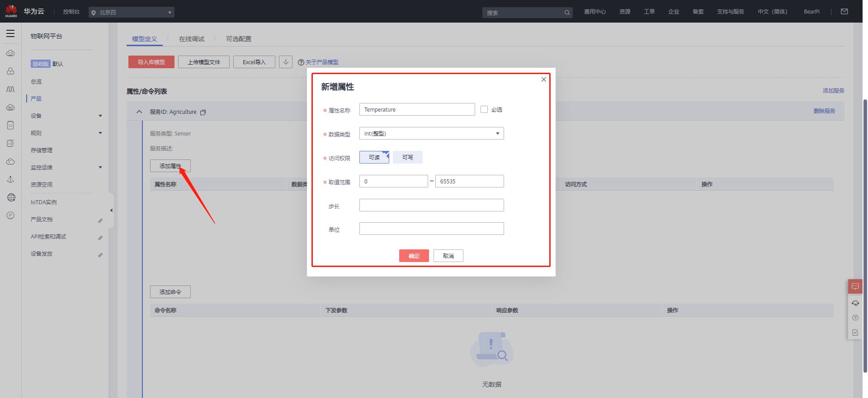Click the 步长 input field
868x398 pixels.
[x=431, y=205]
